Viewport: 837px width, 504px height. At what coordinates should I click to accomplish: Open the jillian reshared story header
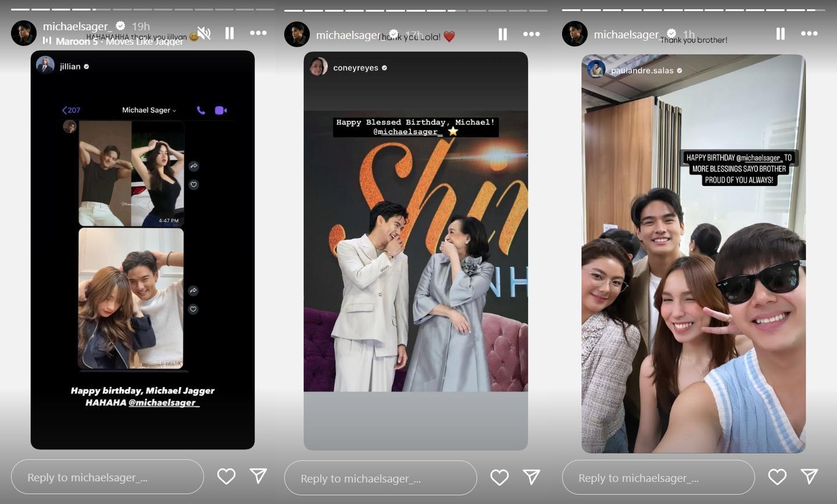[70, 66]
